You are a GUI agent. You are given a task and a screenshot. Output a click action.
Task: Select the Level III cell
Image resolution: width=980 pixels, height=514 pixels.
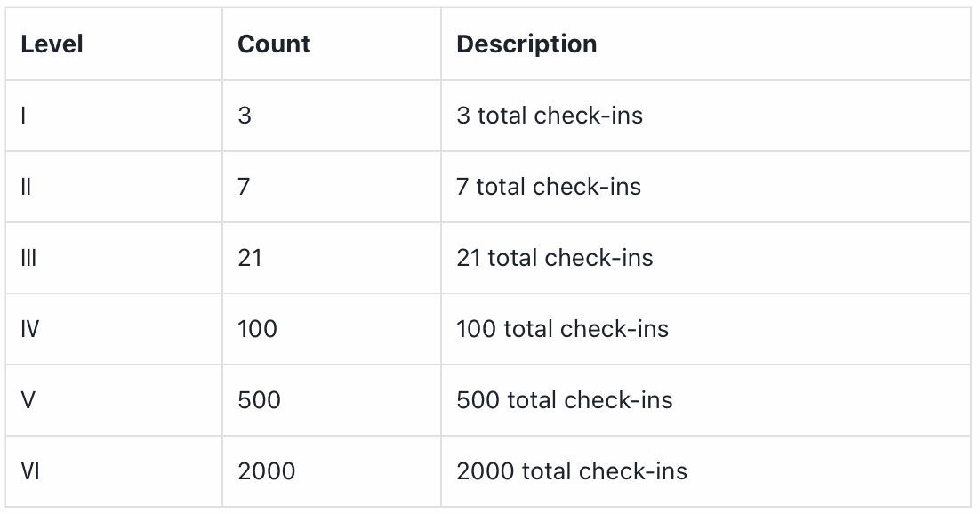[28, 258]
